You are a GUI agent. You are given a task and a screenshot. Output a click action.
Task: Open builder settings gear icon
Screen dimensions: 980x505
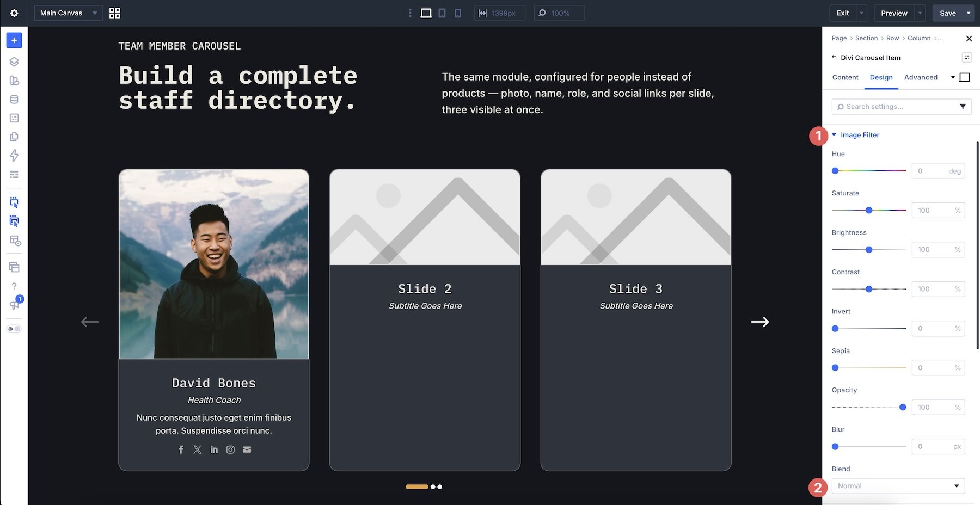(14, 13)
